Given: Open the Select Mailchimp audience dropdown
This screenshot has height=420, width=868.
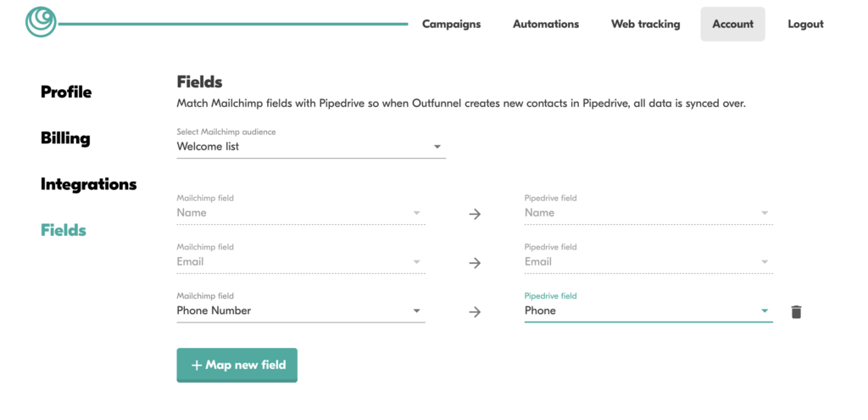Looking at the screenshot, I should point(311,147).
